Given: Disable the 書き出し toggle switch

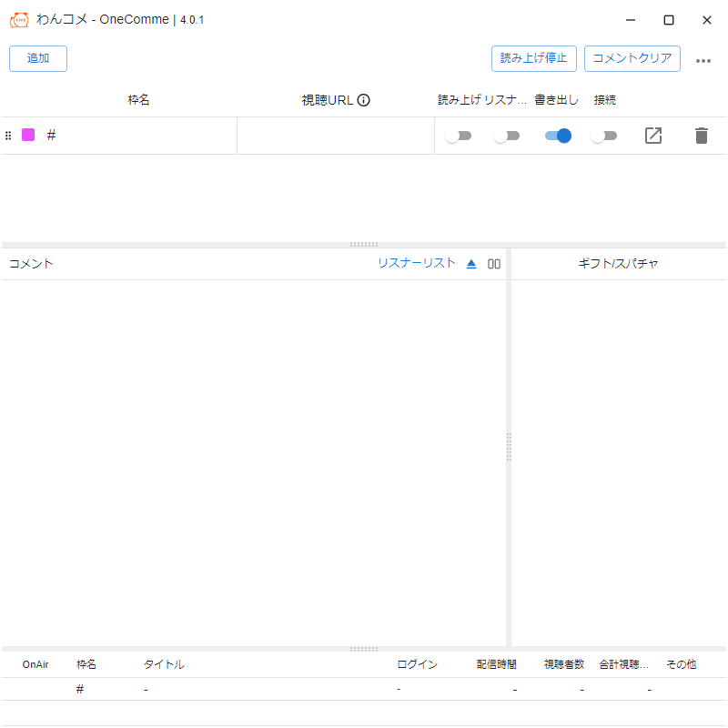Looking at the screenshot, I should click(558, 136).
